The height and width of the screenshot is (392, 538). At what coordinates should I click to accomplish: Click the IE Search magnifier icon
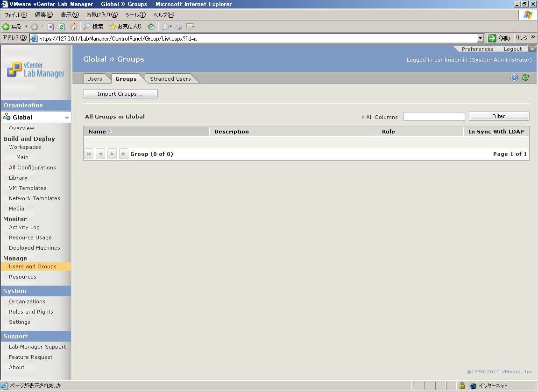[87, 27]
